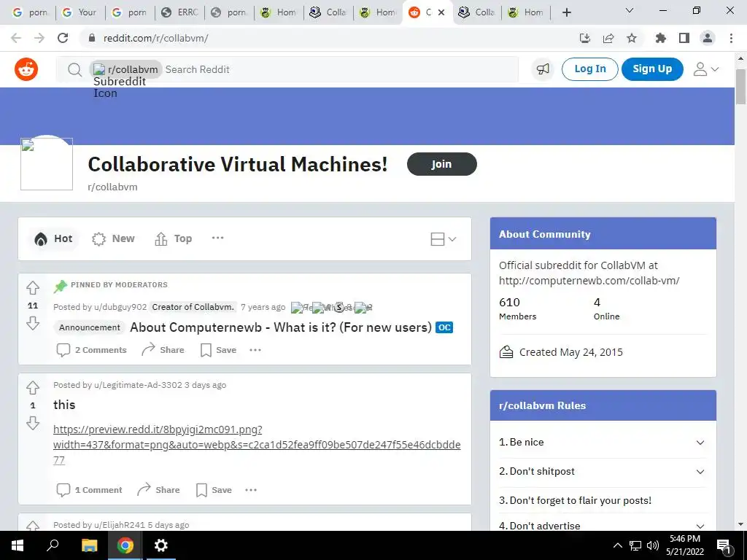The width and height of the screenshot is (747, 560).
Task: Close the current Reddit tab
Action: pos(441,12)
